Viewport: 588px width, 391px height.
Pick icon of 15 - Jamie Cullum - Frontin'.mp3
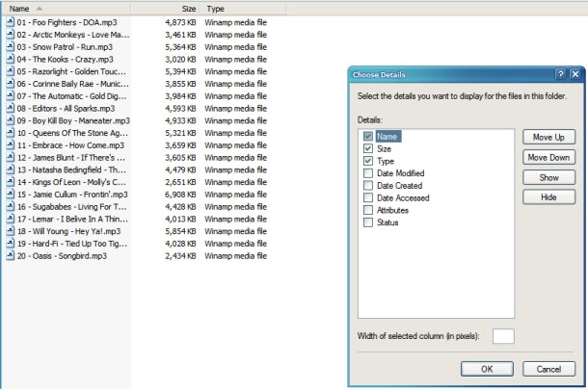[11, 195]
